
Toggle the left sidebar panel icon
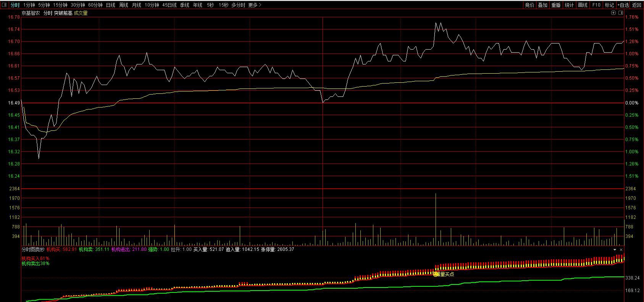click(x=3, y=5)
